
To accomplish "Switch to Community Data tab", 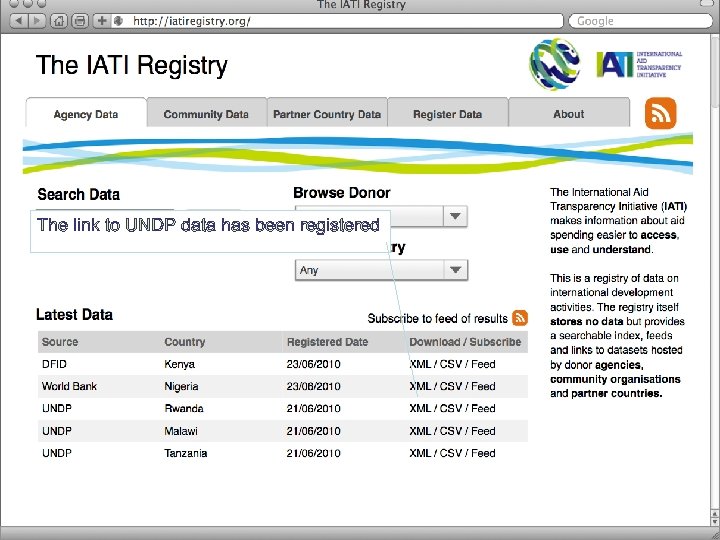I will [206, 114].
